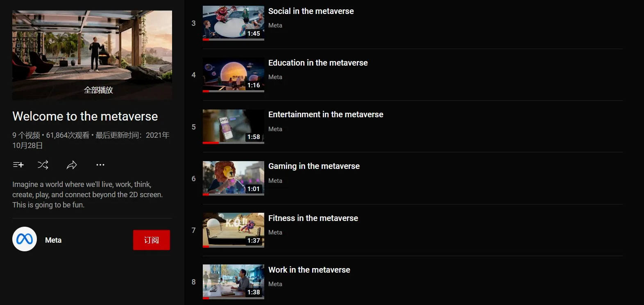Save playlist using the add-to-library icon
Viewport: 644px width, 305px height.
point(18,165)
